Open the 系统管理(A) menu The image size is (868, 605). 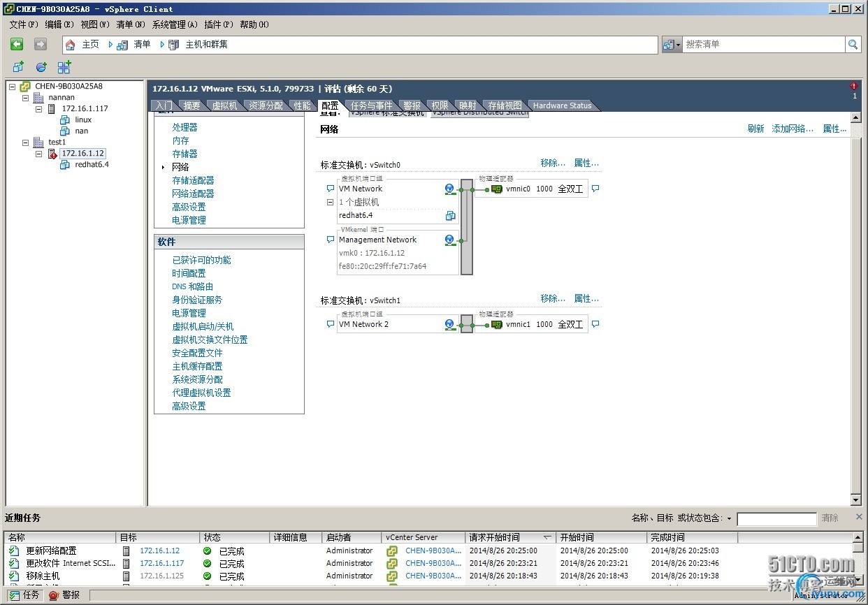[175, 24]
